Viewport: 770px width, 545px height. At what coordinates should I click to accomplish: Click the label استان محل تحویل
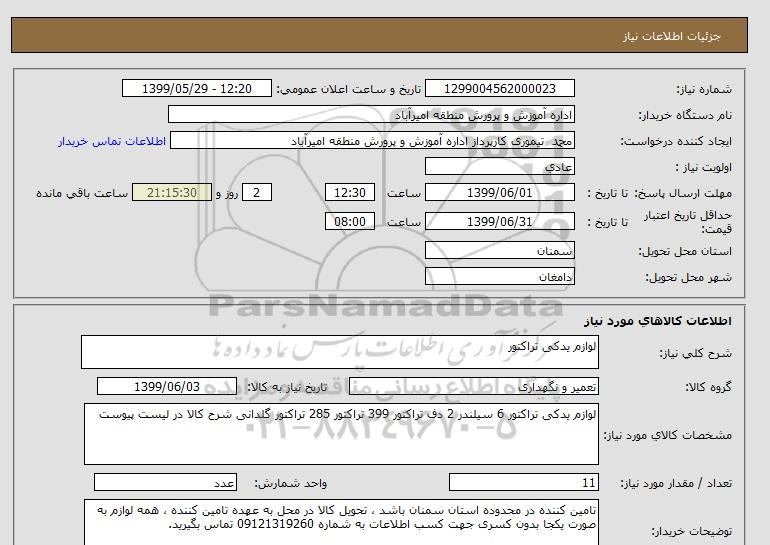(x=685, y=251)
